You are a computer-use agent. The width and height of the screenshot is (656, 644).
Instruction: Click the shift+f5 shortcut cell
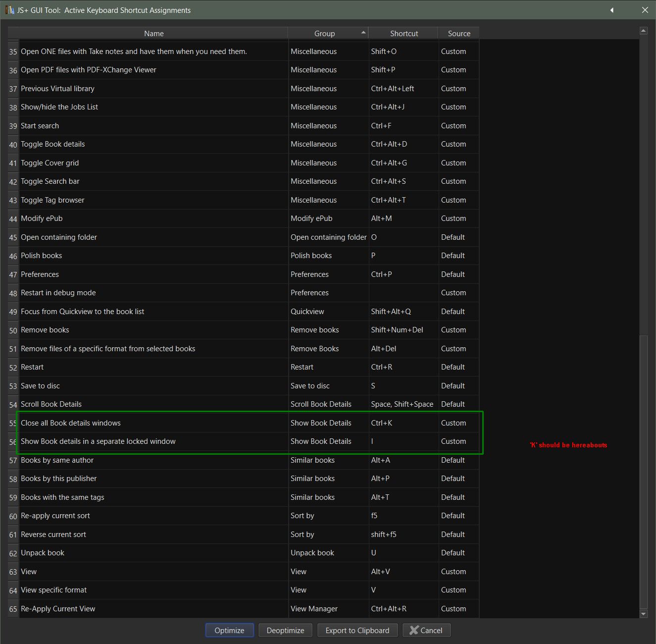point(404,535)
